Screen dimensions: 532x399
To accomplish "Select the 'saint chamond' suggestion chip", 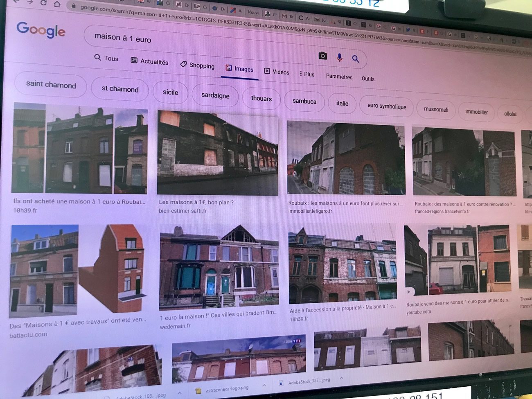I will coord(51,84).
